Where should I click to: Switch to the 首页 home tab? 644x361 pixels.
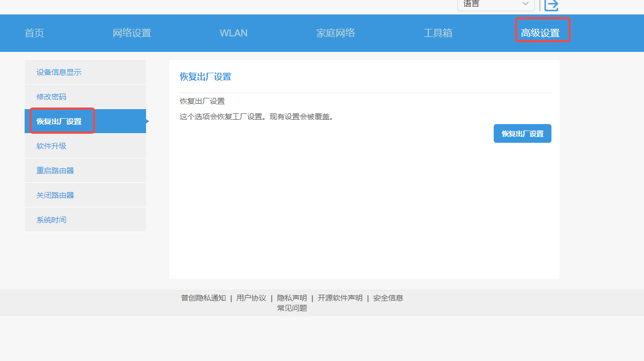tap(34, 33)
